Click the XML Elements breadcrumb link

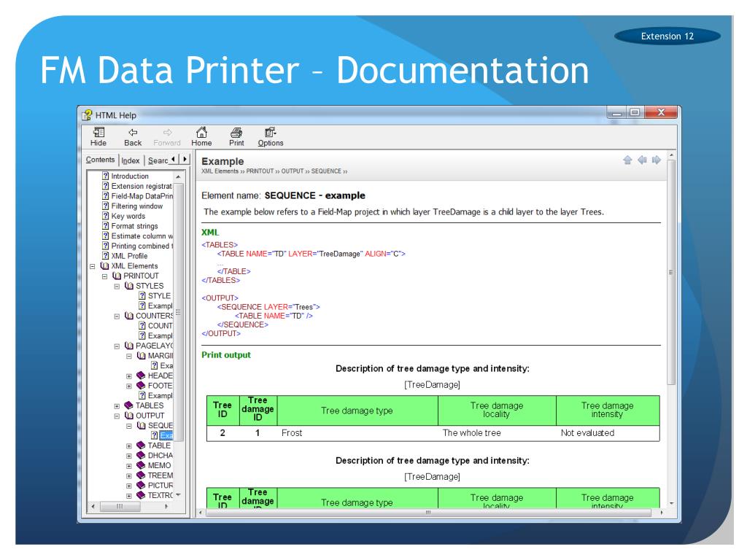click(220, 171)
